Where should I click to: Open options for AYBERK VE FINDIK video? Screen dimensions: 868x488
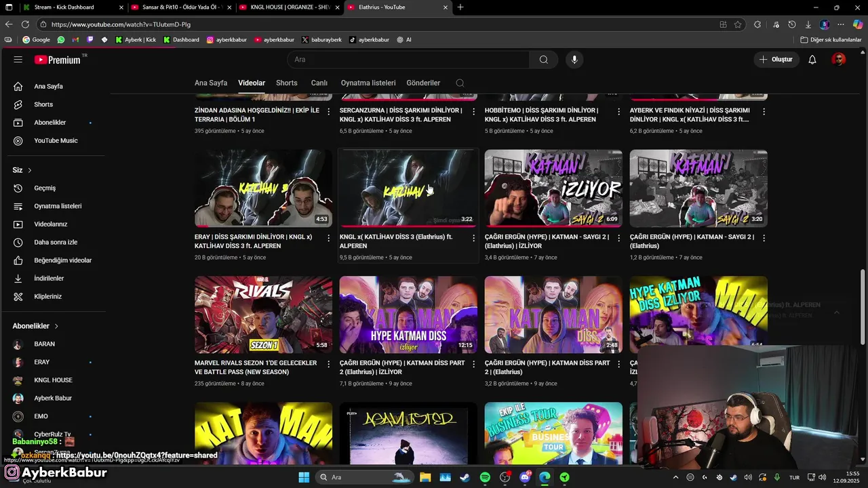[x=764, y=111]
